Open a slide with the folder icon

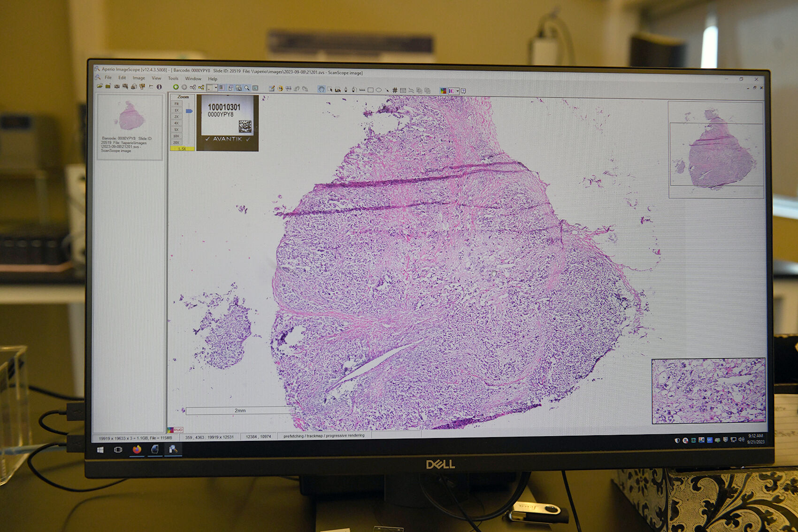pyautogui.click(x=100, y=86)
